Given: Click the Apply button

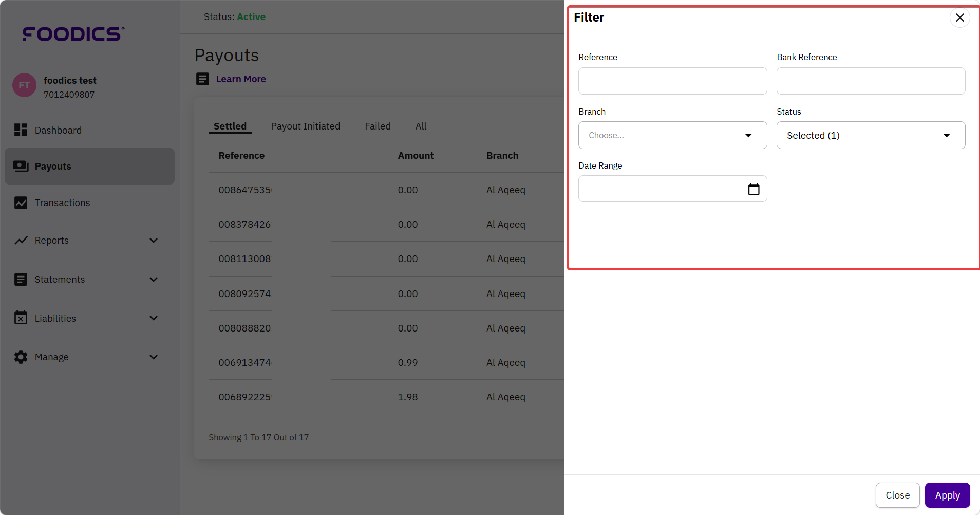Looking at the screenshot, I should (x=947, y=495).
